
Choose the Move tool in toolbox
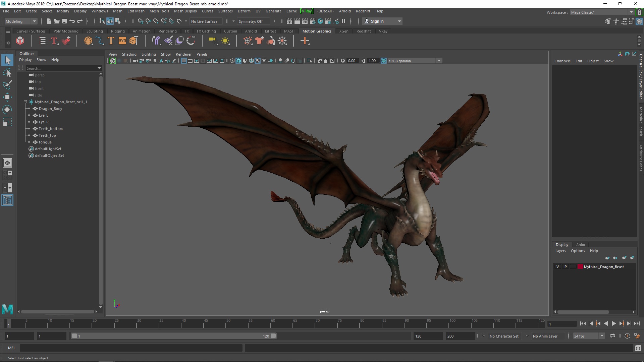[7, 97]
